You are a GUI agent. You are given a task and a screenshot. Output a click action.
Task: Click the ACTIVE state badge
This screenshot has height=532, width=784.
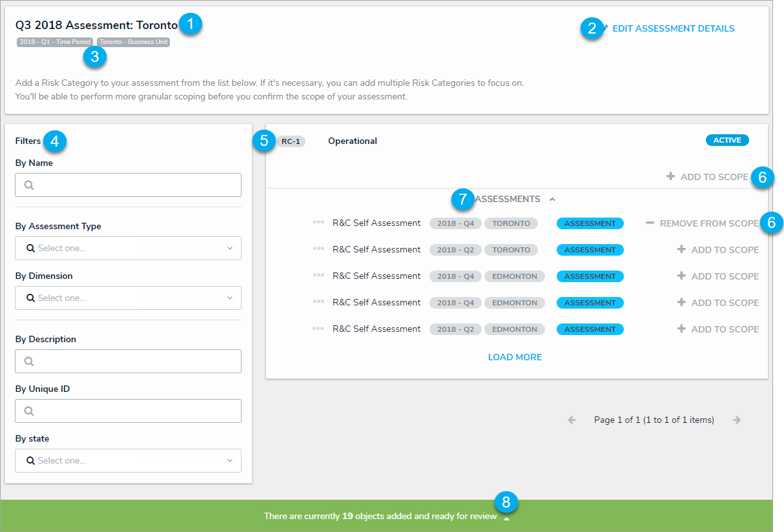tap(727, 140)
